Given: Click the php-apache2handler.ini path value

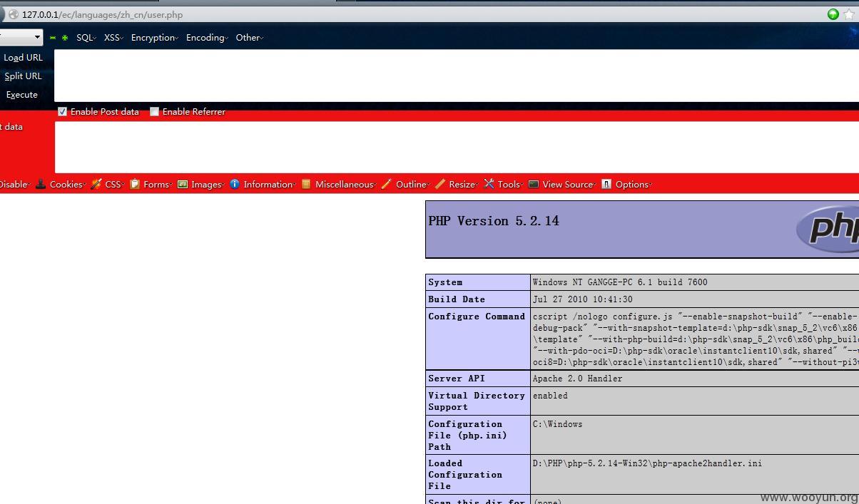Looking at the screenshot, I should (x=647, y=463).
